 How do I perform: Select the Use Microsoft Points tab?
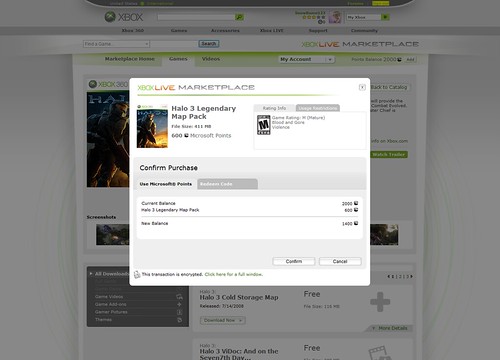166,184
